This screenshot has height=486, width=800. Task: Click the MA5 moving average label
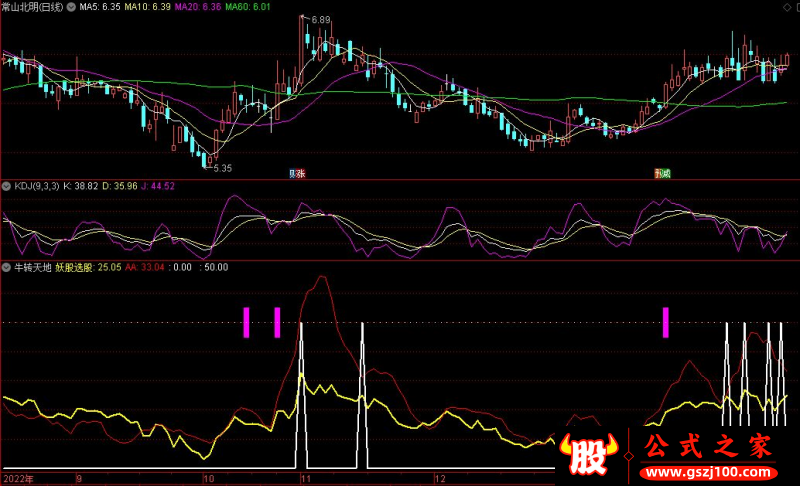tap(100, 7)
